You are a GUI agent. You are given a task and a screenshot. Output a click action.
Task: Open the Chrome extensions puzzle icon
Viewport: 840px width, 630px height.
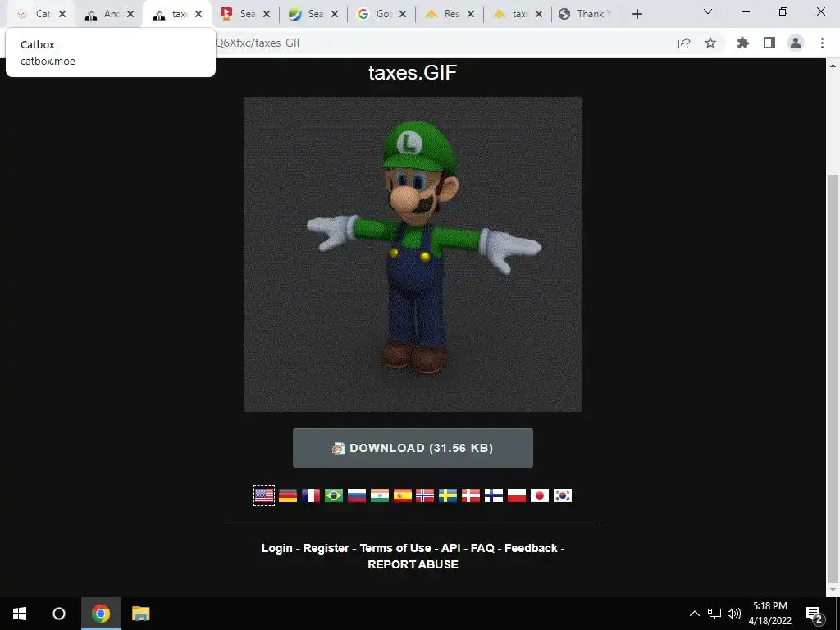(x=743, y=43)
